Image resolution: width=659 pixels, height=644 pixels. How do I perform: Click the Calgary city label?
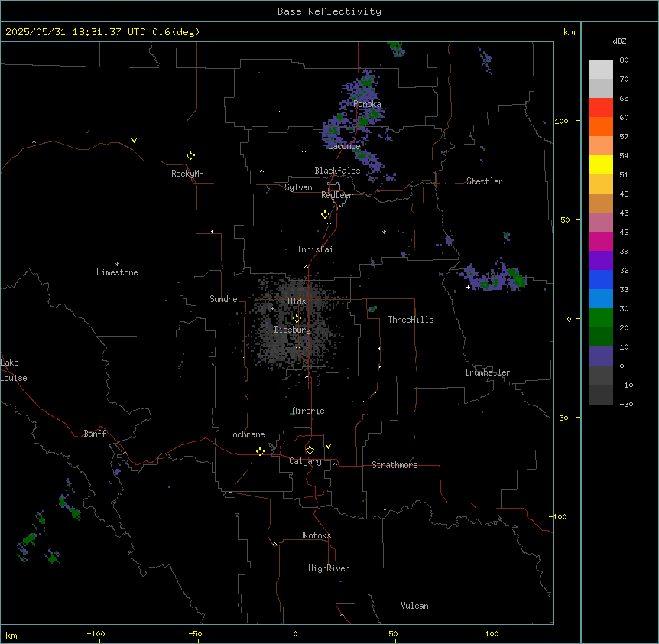pos(305,461)
